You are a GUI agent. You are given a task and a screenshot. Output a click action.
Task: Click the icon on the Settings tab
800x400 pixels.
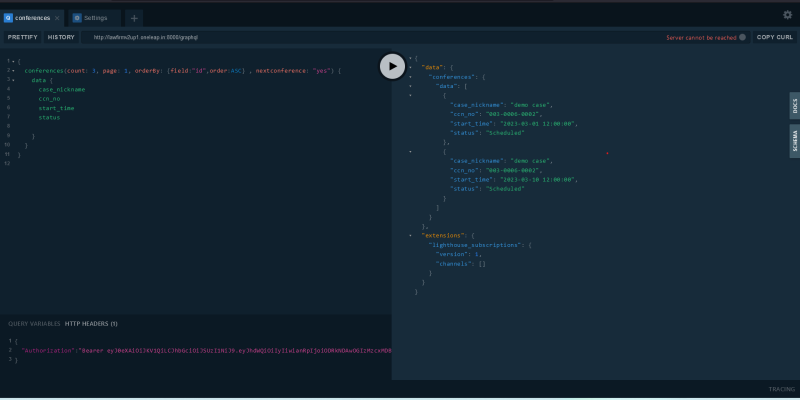tap(77, 18)
